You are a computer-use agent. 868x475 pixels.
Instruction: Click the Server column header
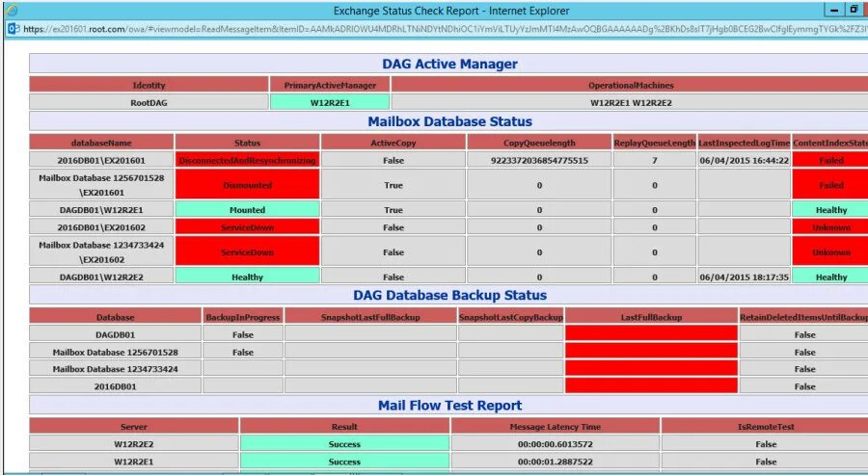(134, 426)
